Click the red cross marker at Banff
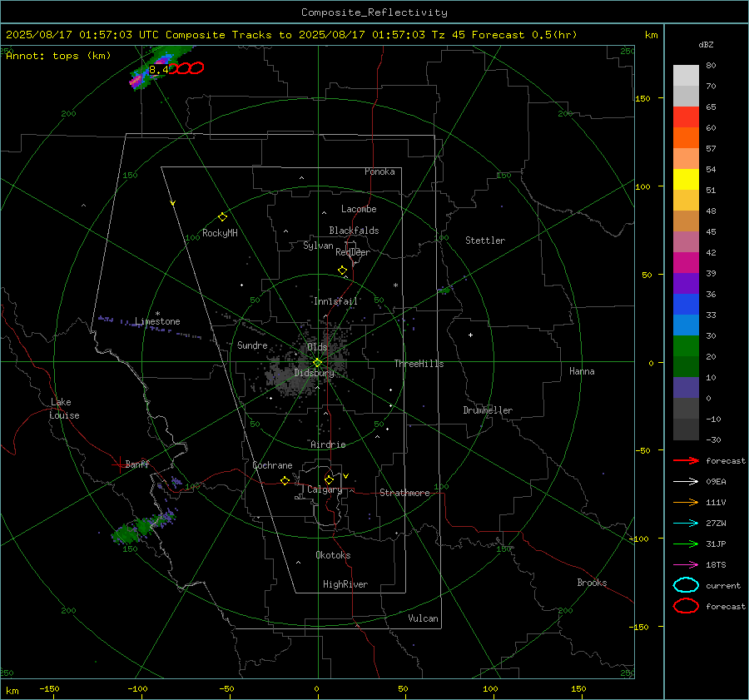This screenshot has height=700, width=749. coord(119,464)
